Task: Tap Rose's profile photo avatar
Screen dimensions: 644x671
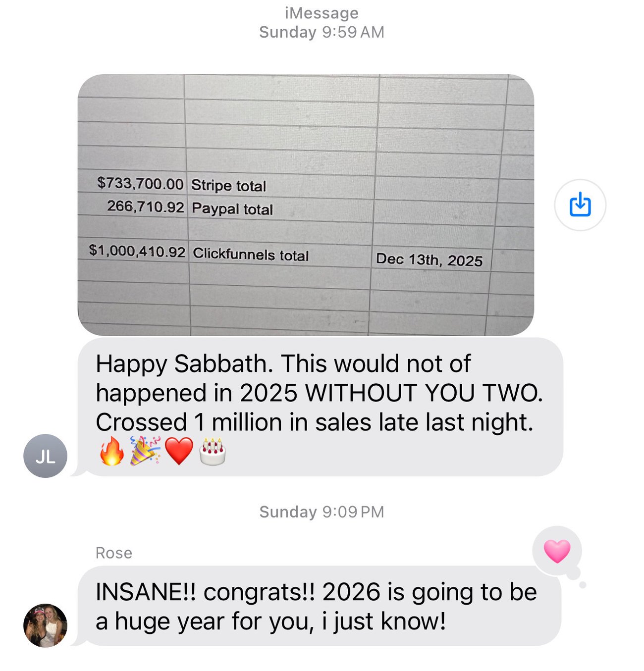Action: pyautogui.click(x=45, y=625)
